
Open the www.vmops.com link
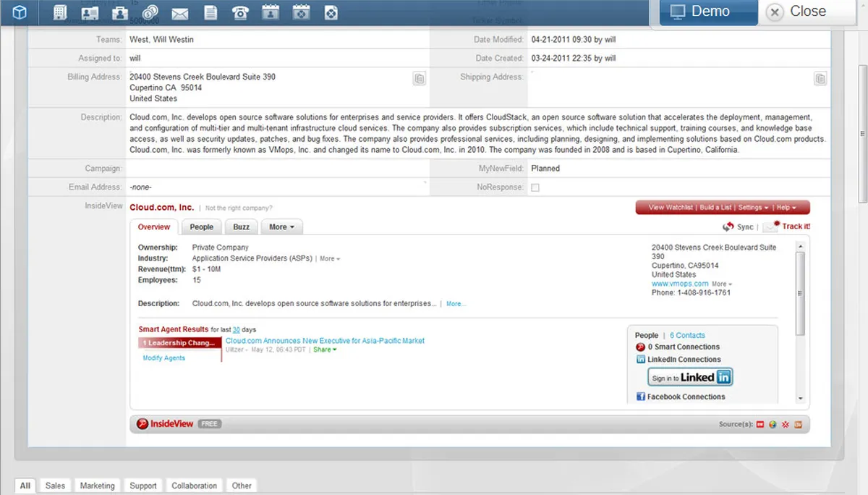tap(680, 284)
